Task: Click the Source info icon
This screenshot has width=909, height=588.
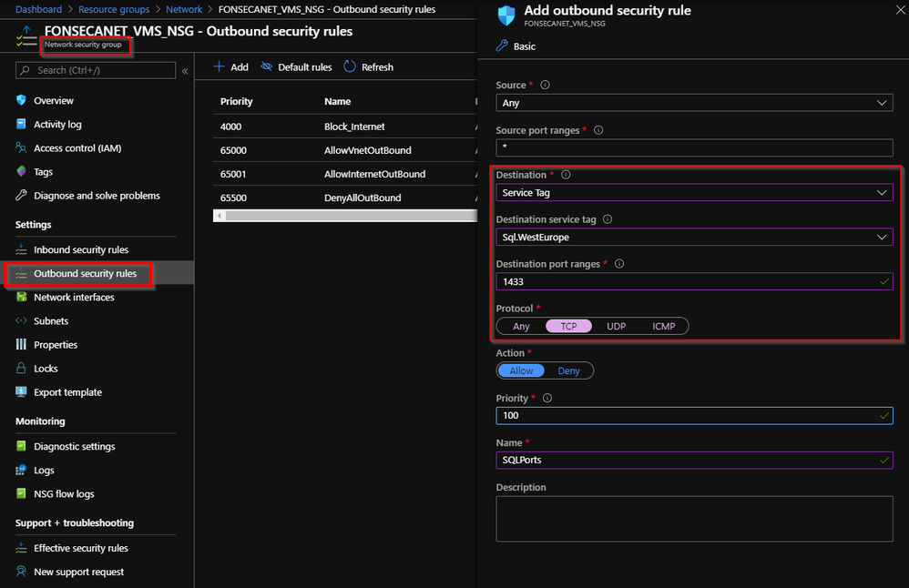Action: click(x=546, y=85)
